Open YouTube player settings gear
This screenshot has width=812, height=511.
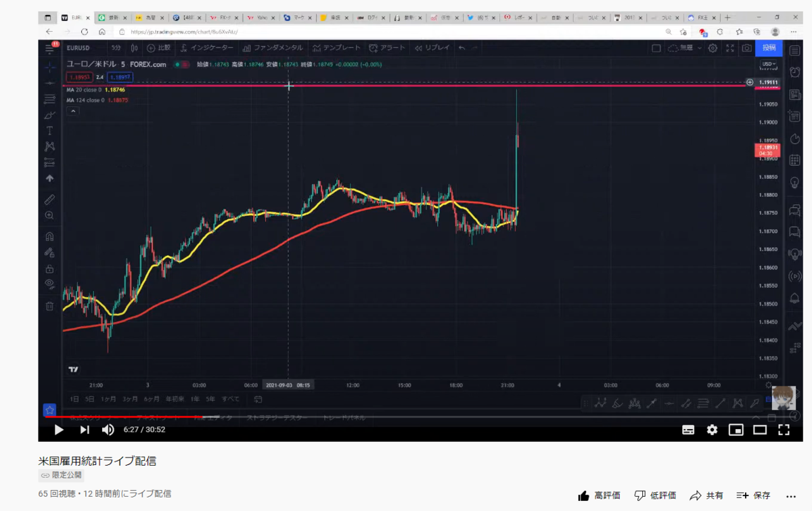pos(712,429)
